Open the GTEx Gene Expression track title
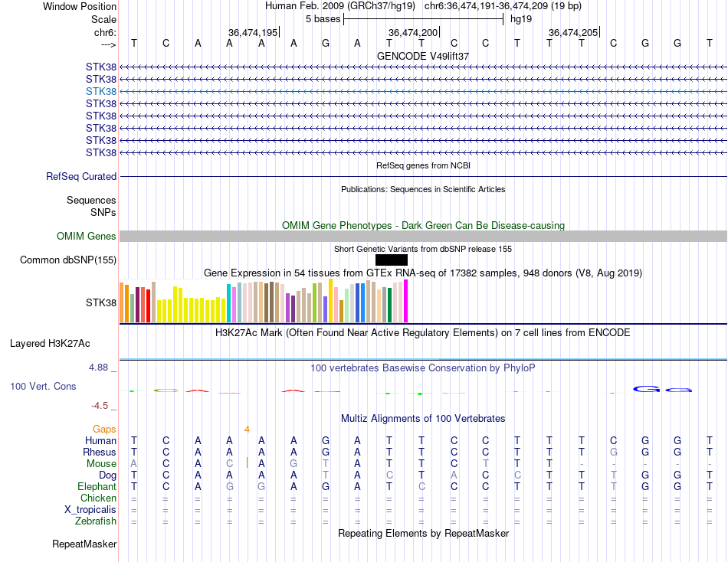 click(x=423, y=273)
